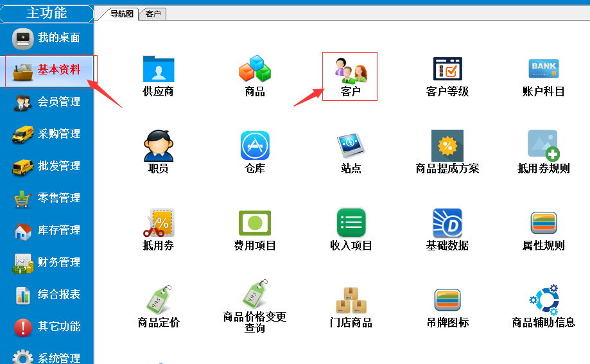Open 批发管理 sidebar section

coord(47,166)
